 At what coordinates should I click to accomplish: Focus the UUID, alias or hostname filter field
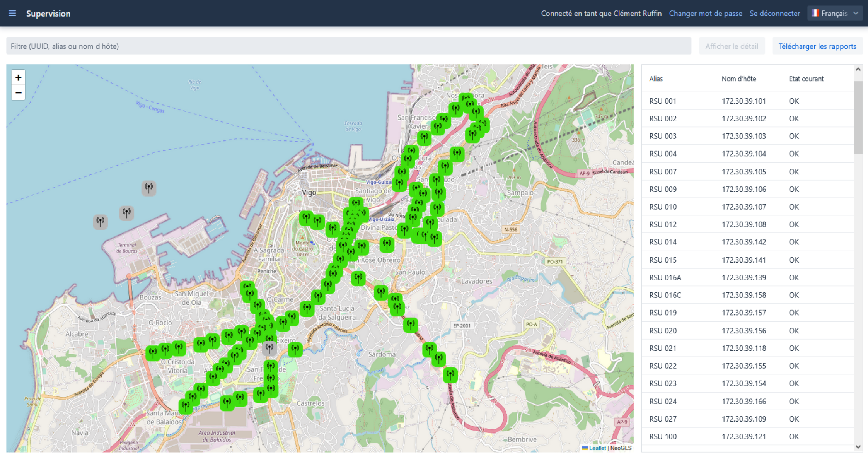tap(348, 46)
